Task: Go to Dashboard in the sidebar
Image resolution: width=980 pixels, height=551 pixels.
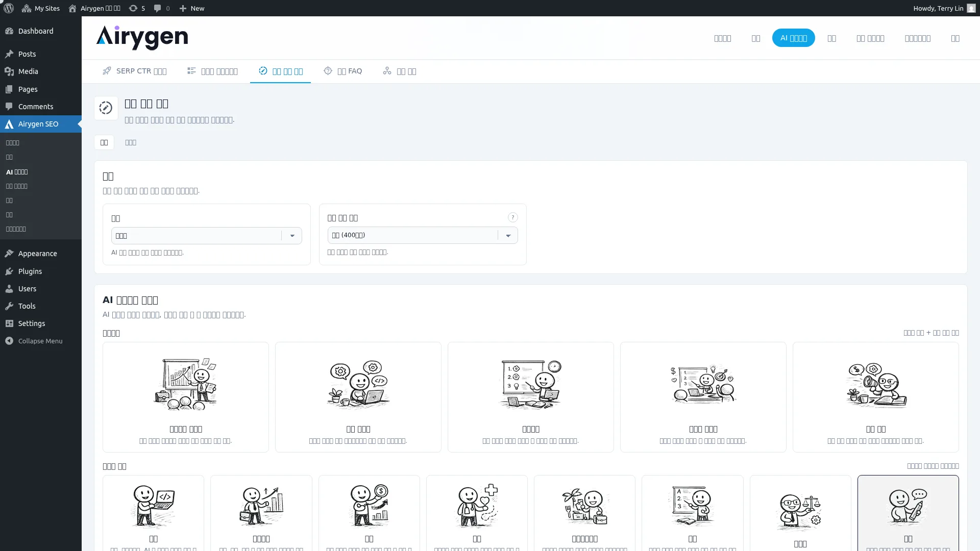Action: click(x=41, y=31)
